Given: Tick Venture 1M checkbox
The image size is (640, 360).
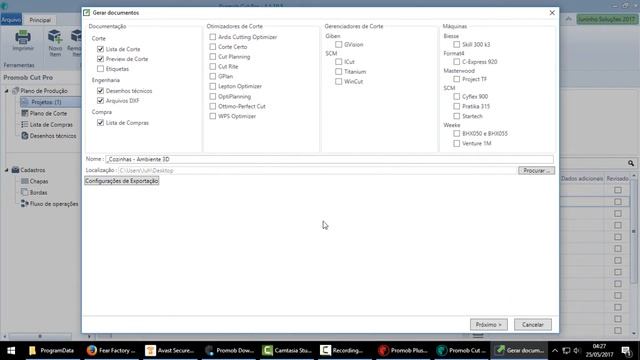Looking at the screenshot, I should tap(457, 143).
